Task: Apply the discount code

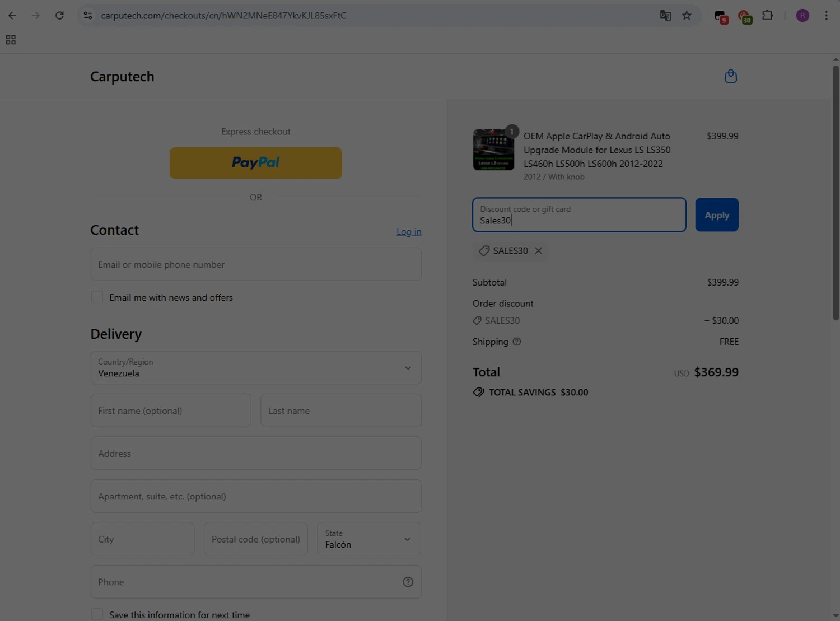Action: click(717, 215)
